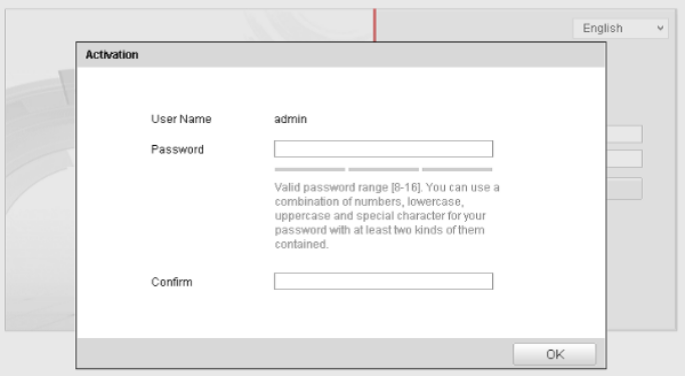685x376 pixels.
Task: Click the camera graphic in the left background
Action: tap(40, 197)
